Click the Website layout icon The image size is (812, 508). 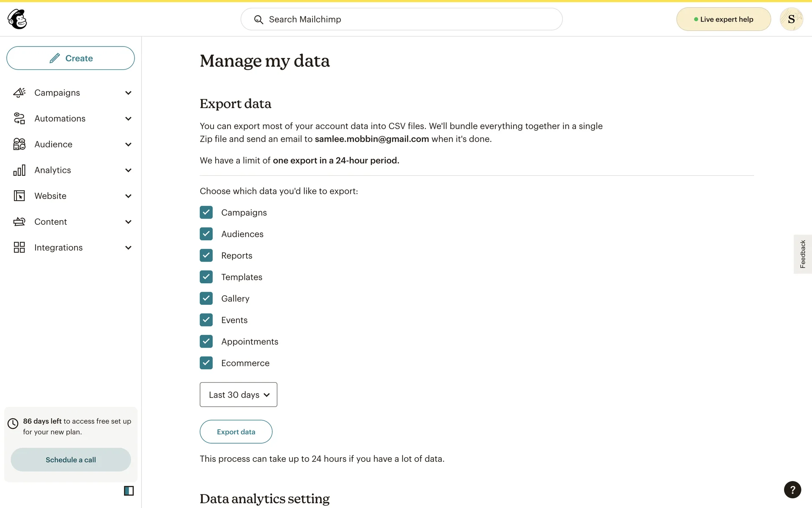pos(19,196)
